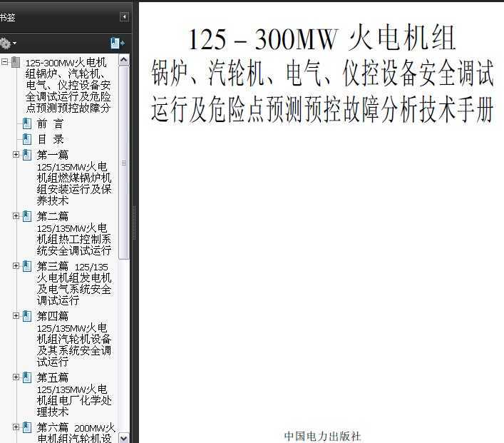Screen dimensions: 504x443
Task: Click the new bookmark icon
Action: point(118,43)
